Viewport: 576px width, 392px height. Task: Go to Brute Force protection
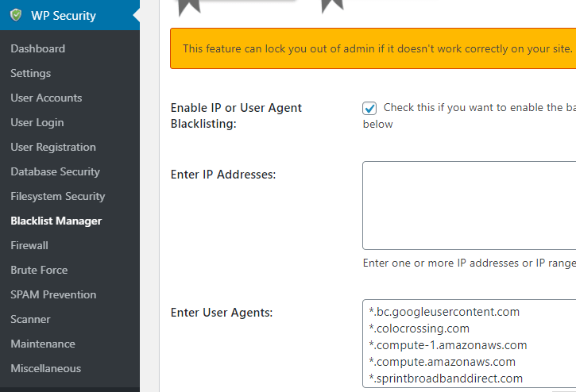pos(39,270)
